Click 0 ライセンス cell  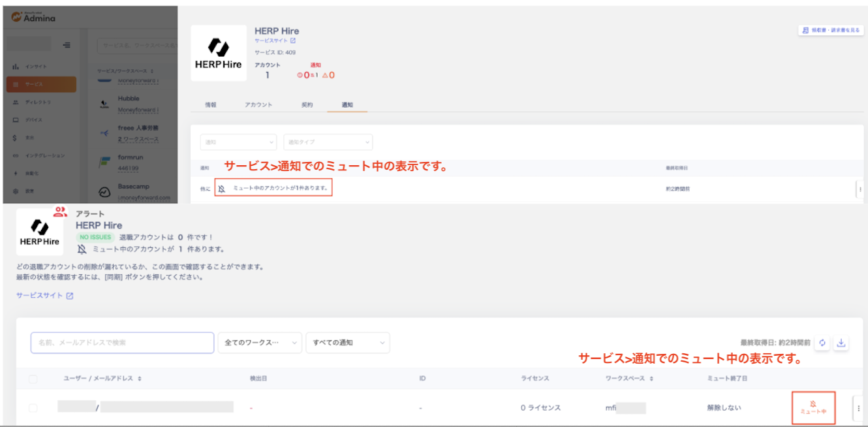[540, 408]
